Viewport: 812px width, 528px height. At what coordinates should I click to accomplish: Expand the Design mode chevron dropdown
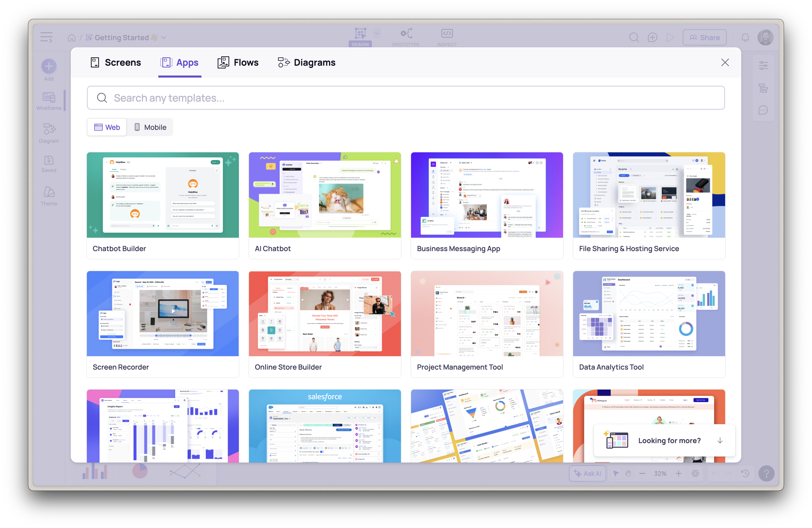pos(377,33)
